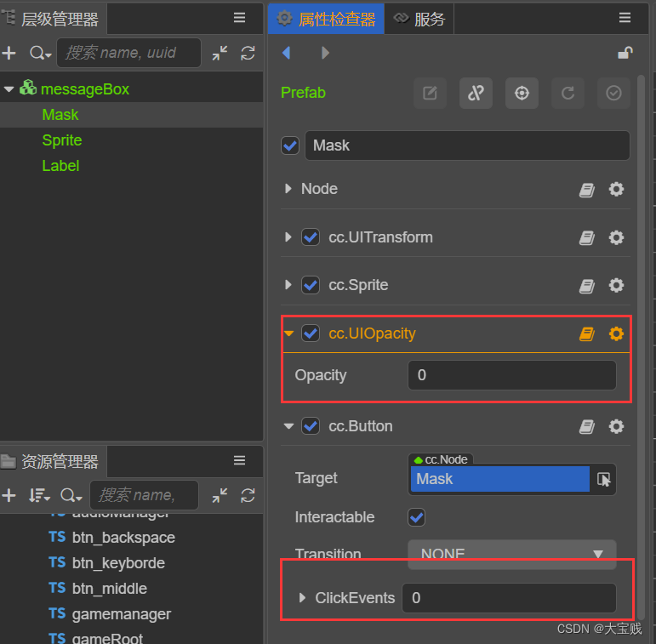Expand the Node section
Image resolution: width=656 pixels, height=644 pixels.
pos(288,189)
